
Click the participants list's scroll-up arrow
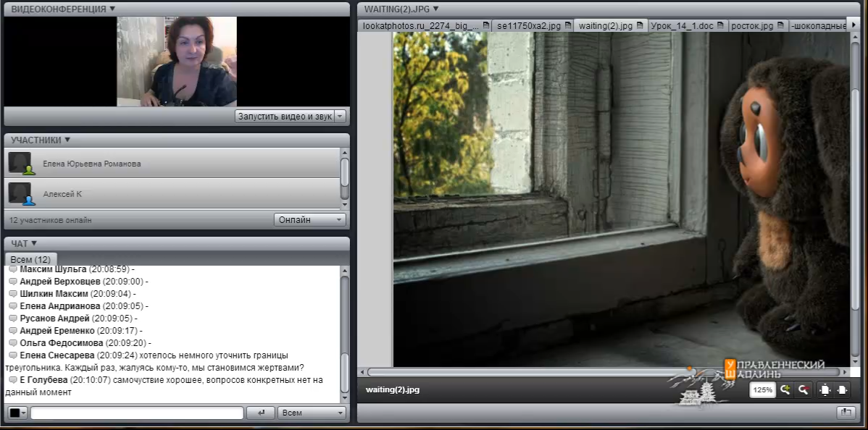344,153
